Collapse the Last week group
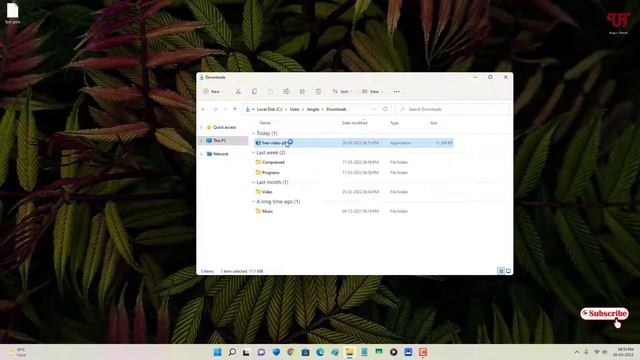640x360 pixels. pyautogui.click(x=253, y=153)
